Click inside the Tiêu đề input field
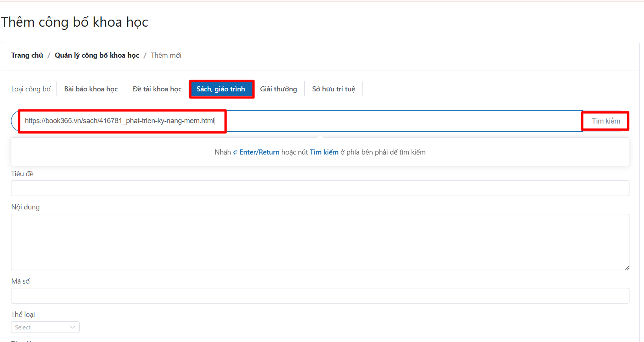This screenshot has width=644, height=342. (320, 188)
